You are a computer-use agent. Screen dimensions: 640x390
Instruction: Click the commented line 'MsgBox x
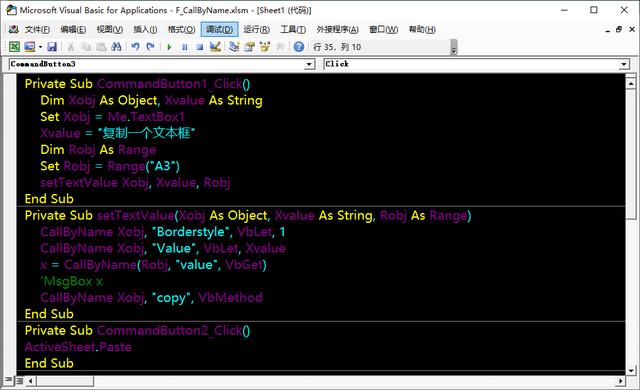(71, 281)
